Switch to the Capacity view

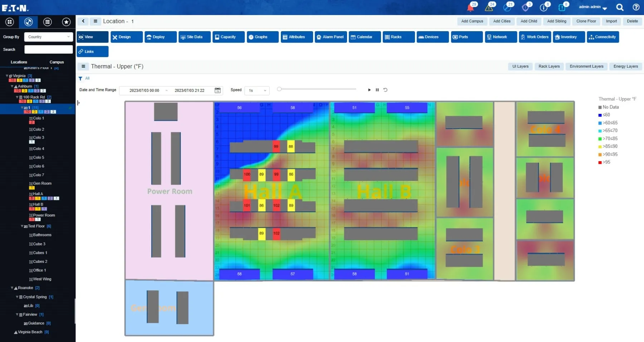point(228,37)
